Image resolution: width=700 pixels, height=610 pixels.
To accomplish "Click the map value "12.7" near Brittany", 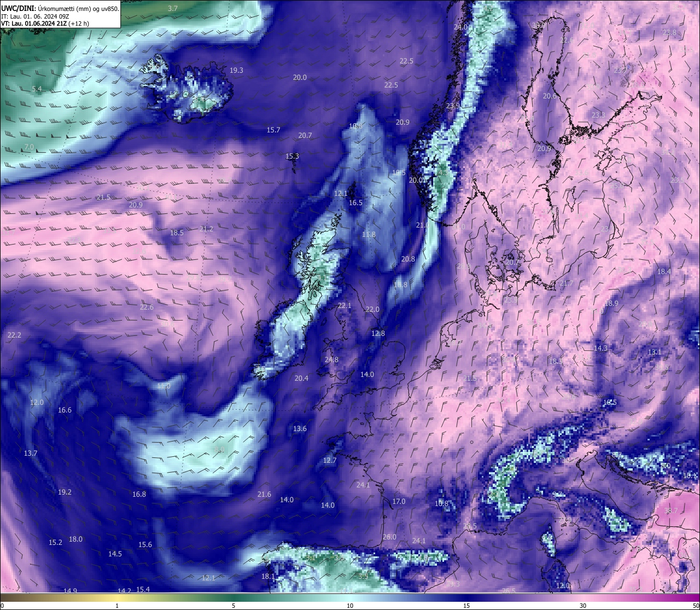I will [x=330, y=460].
